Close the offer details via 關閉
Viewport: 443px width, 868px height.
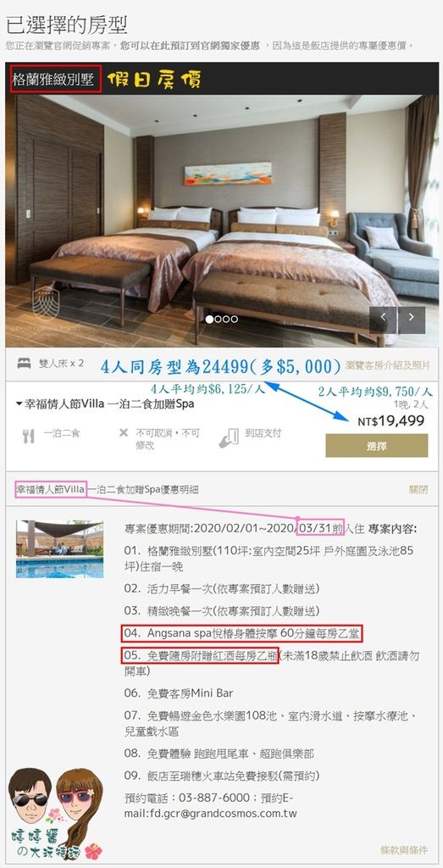[x=418, y=490]
